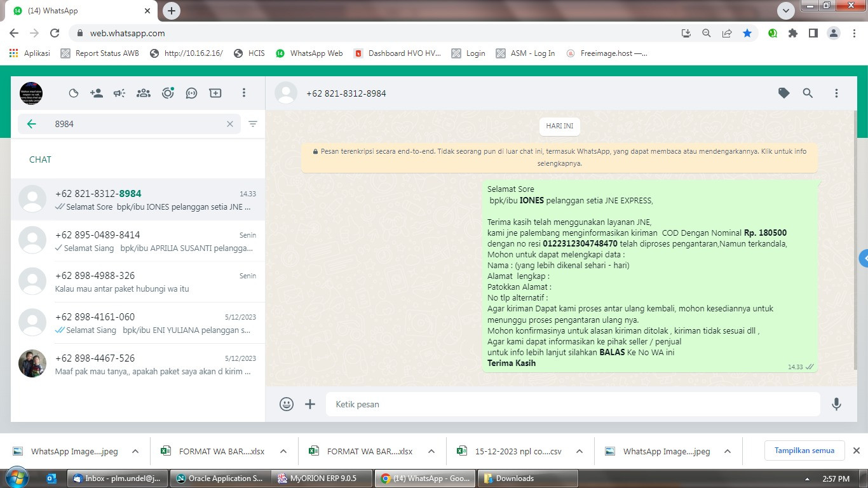Click the profile avatar in sidebar header
Viewport: 868px width, 488px height.
31,93
